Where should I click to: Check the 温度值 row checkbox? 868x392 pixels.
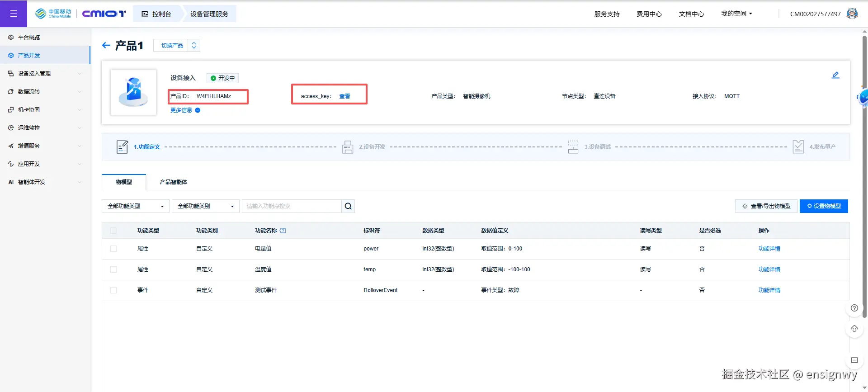click(x=113, y=269)
